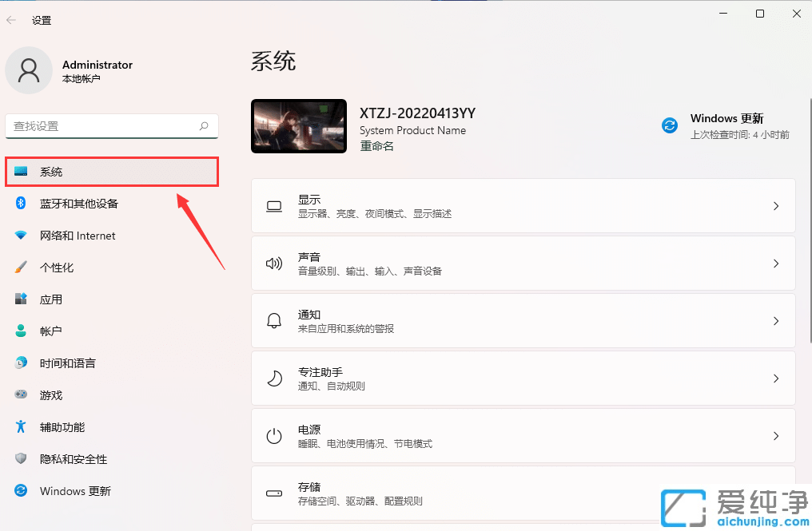Screen dimensions: 812x531
Task: Click the 隐私和安全性 shield icon
Action: (21, 458)
